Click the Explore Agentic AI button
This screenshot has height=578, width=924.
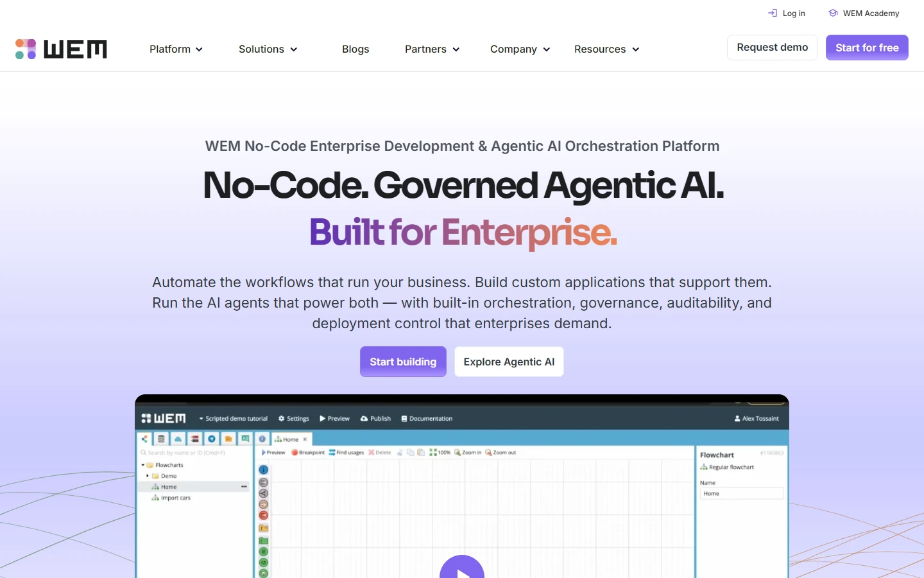(x=509, y=362)
